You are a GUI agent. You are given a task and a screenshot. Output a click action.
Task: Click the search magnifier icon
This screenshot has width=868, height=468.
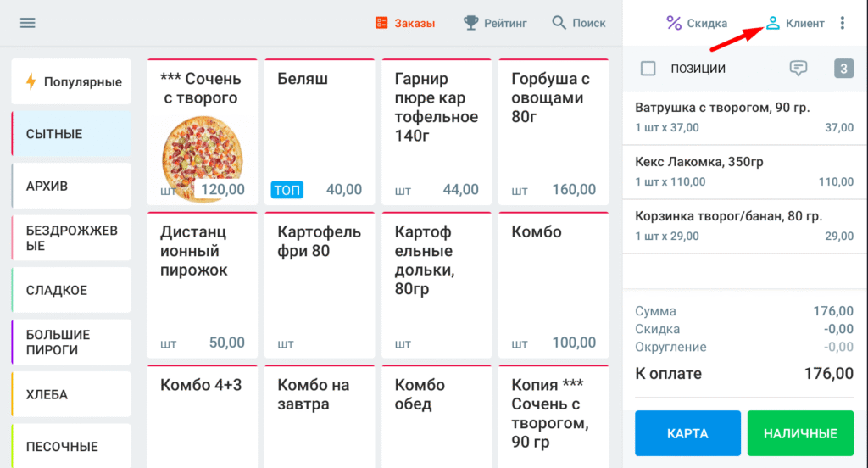pos(559,23)
